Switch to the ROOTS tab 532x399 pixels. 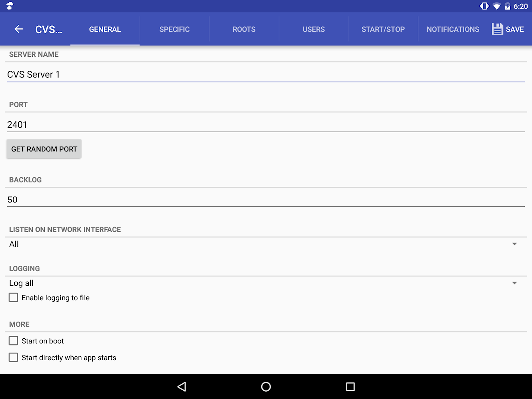(244, 29)
